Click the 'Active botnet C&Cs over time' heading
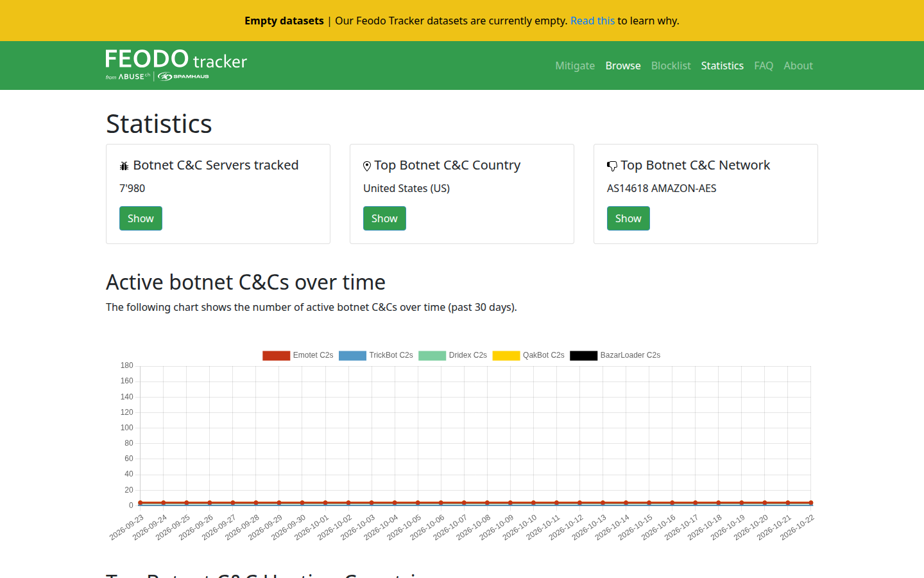The width and height of the screenshot is (924, 578). [x=246, y=282]
